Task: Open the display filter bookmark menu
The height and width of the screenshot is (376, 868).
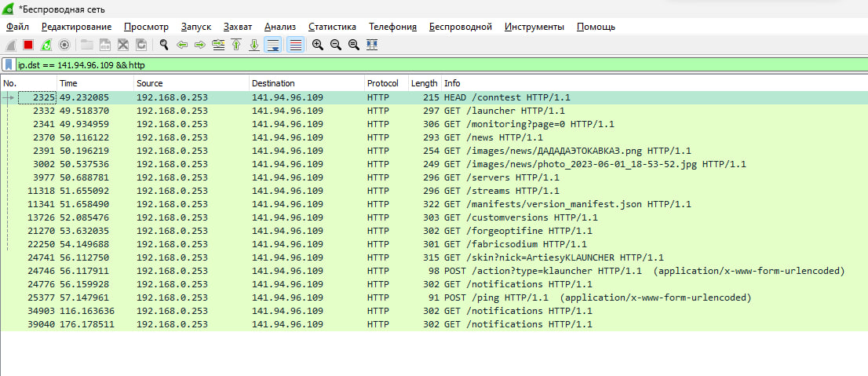Action: coord(8,65)
